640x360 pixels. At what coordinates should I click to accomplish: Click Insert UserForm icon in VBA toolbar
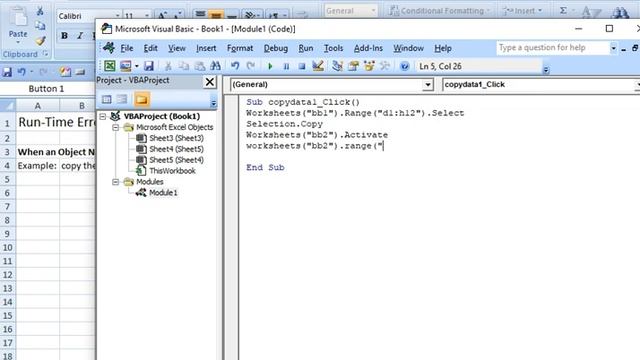coord(125,66)
